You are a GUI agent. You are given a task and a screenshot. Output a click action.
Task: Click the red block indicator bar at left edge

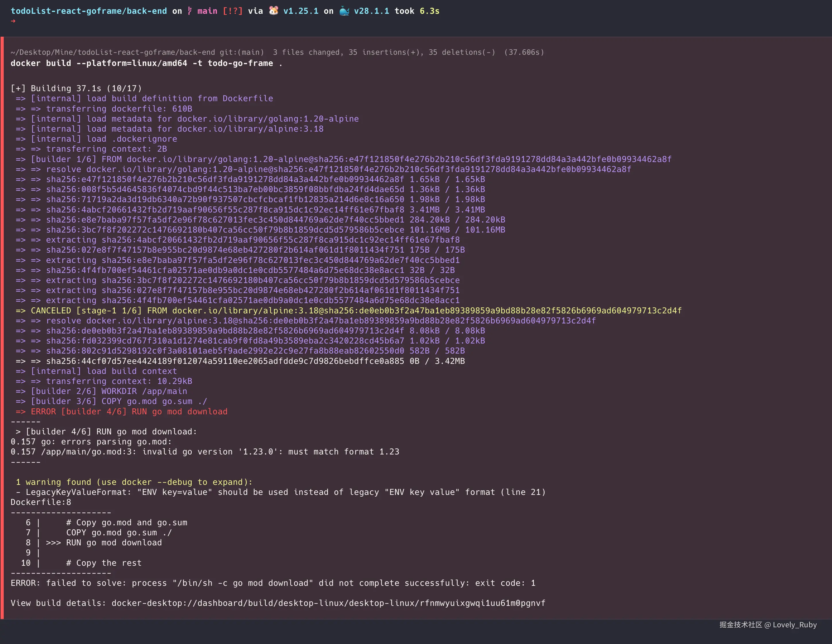click(2, 327)
